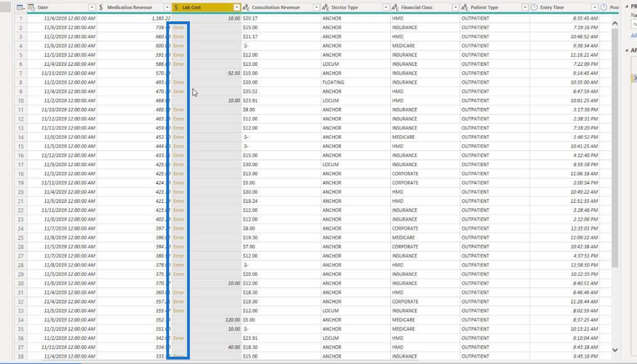Click LOCUM doctor type cell in row 6
637x364 pixels.
(x=331, y=64)
